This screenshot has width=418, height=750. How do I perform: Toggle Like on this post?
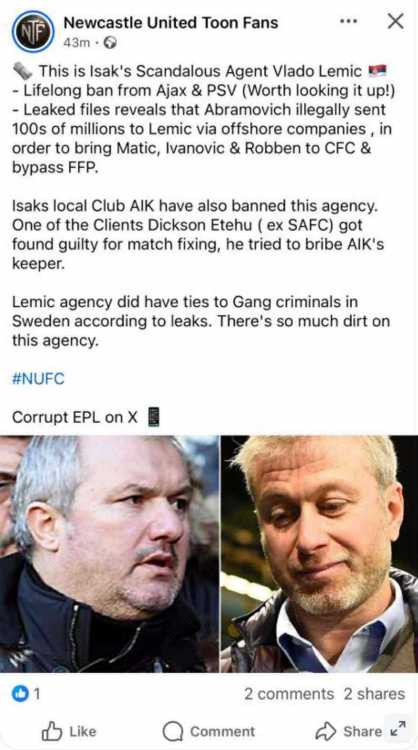69,731
